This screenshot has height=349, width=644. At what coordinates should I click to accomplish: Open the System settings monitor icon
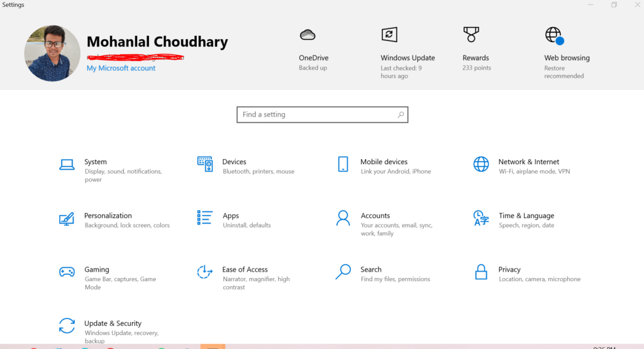click(x=67, y=165)
